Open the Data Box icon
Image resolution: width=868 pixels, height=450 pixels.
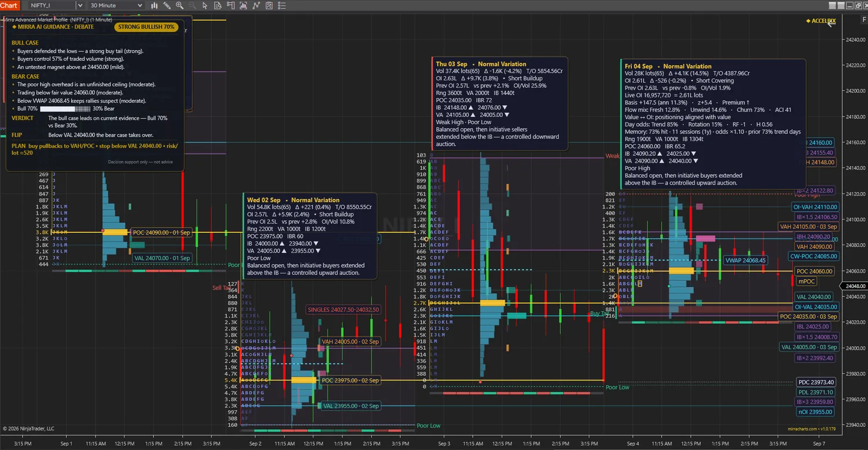(x=218, y=5)
